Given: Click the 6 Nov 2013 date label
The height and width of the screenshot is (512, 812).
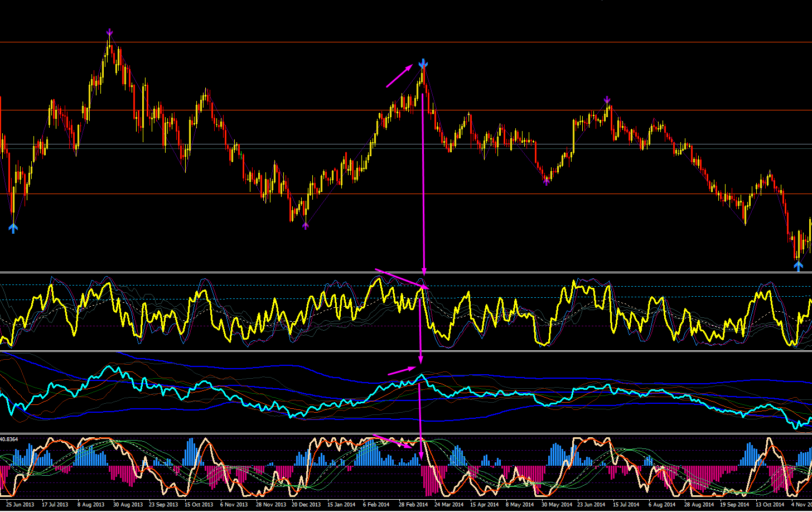Looking at the screenshot, I should (x=234, y=505).
